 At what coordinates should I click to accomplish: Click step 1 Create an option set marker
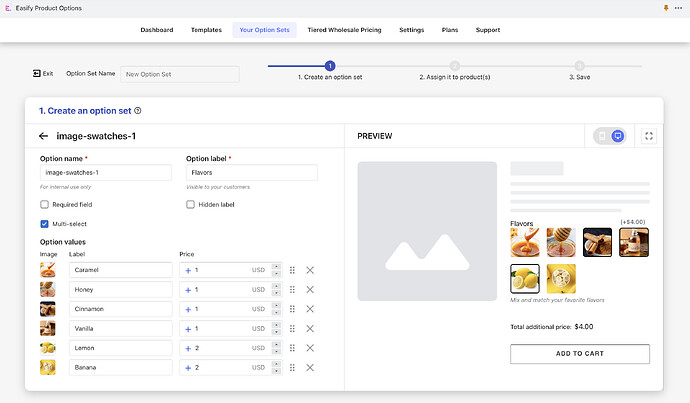click(x=330, y=66)
